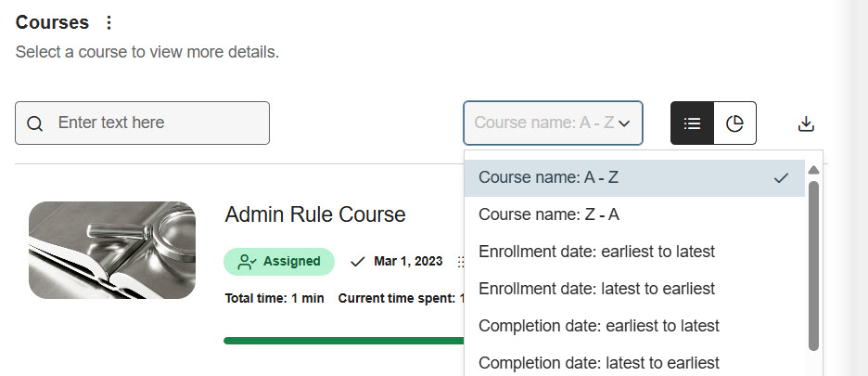Switch to list view
Screen dimensions: 868x376
692,123
